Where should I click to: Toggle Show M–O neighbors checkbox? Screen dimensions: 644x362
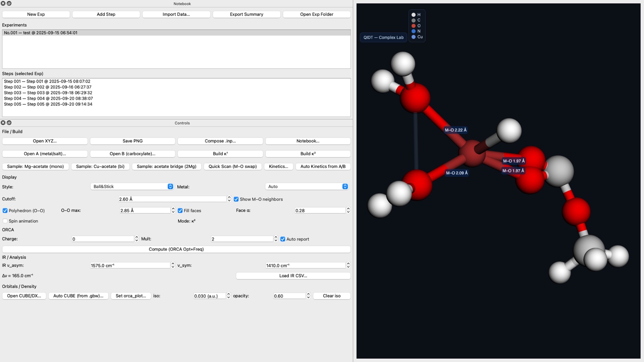pyautogui.click(x=236, y=199)
